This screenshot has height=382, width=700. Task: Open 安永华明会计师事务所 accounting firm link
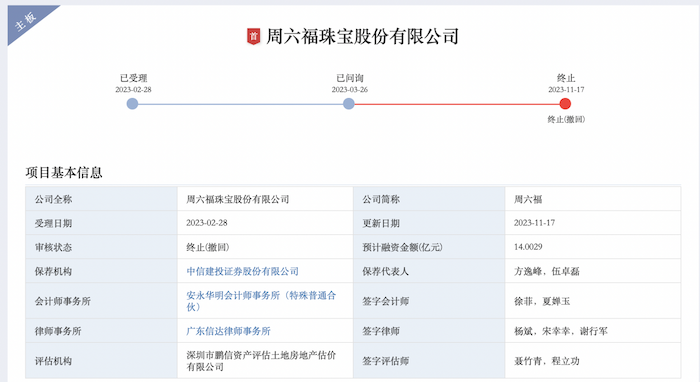tap(261, 301)
